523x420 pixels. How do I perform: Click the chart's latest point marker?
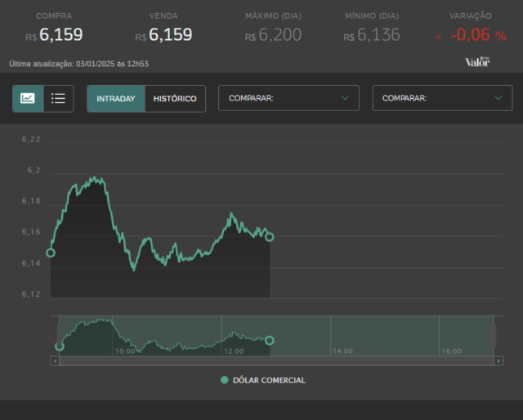click(x=270, y=237)
